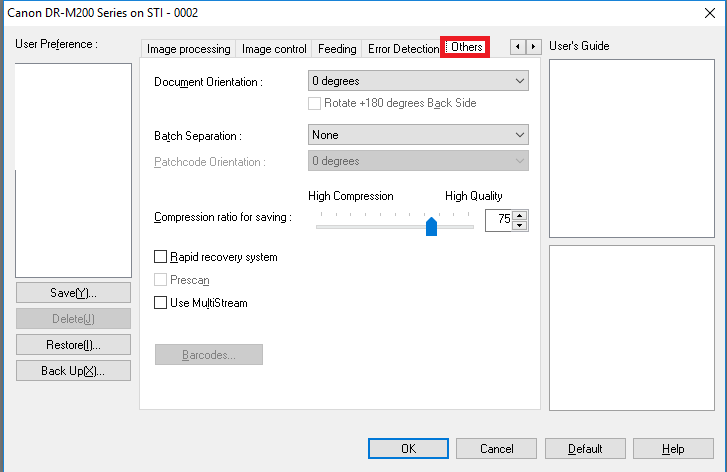Screen dimensions: 727x472
Task: Click the Cancel button
Action: pos(496,449)
